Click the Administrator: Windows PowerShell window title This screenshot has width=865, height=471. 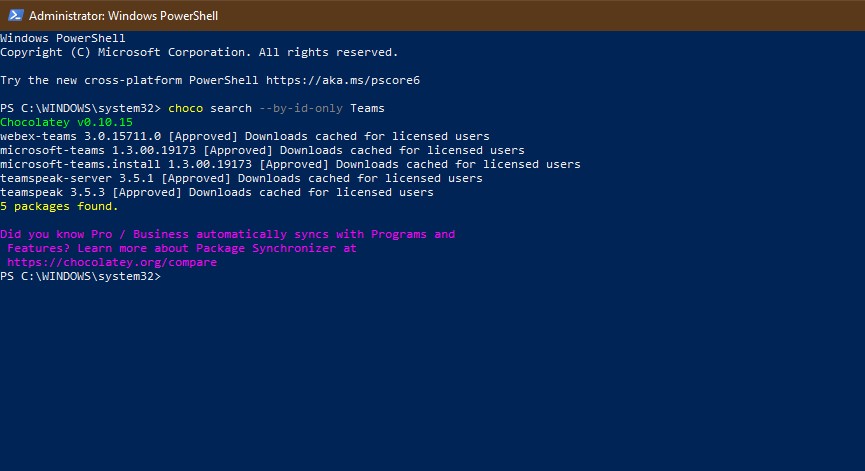click(x=124, y=16)
